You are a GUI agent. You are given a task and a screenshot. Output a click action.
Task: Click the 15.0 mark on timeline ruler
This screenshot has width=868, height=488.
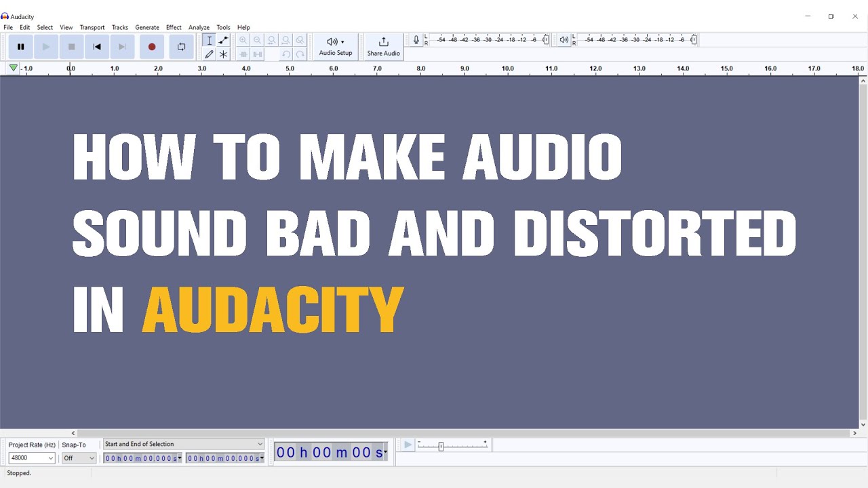click(x=727, y=68)
